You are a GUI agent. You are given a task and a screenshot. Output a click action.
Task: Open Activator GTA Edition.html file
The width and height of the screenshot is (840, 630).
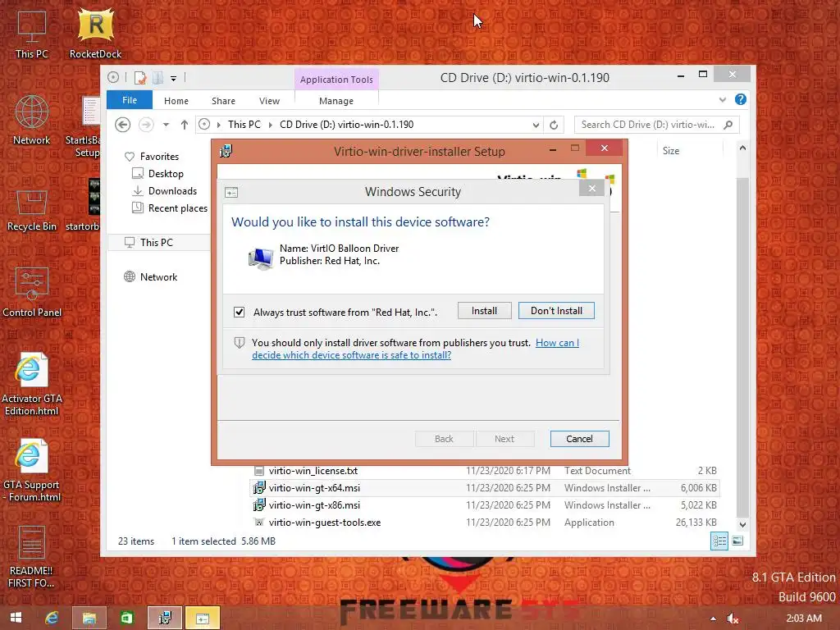[32, 385]
